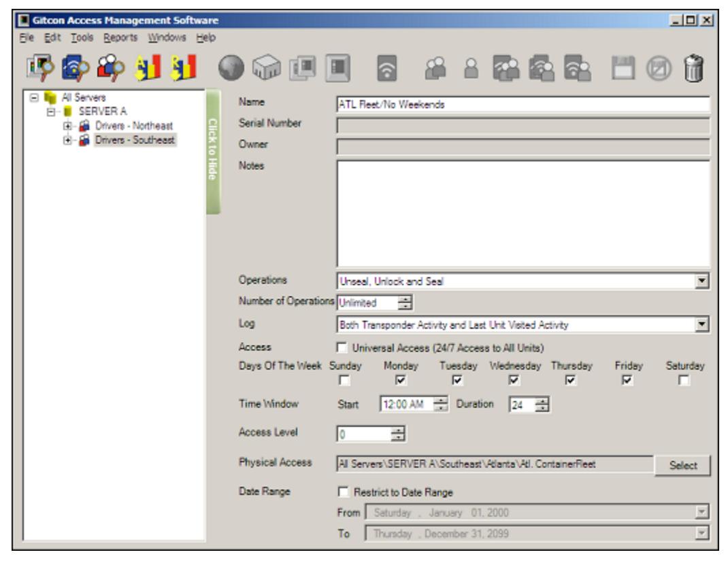
Task: Enable Universal Access checkbox
Action: point(342,347)
